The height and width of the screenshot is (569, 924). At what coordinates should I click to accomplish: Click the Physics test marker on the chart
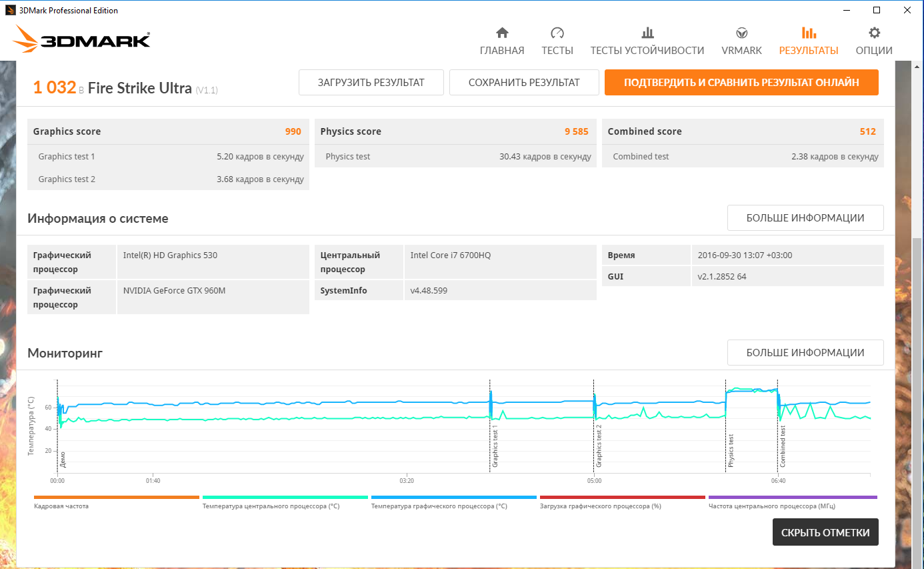(x=731, y=450)
